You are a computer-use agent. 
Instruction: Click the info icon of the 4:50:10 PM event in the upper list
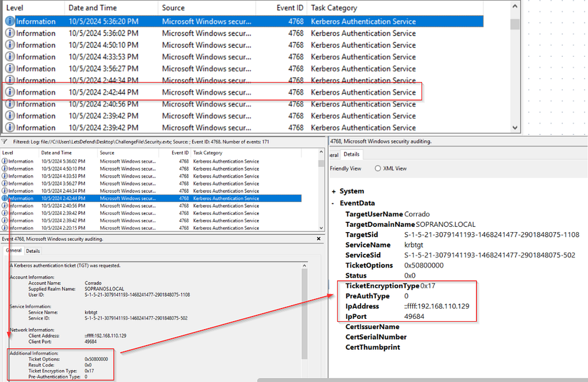coord(10,45)
